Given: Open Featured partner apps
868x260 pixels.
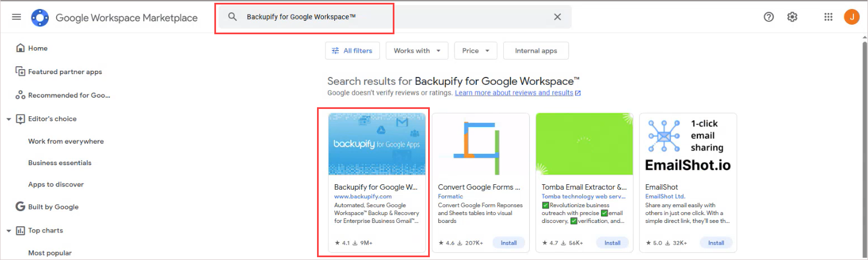Looking at the screenshot, I should click(x=65, y=72).
